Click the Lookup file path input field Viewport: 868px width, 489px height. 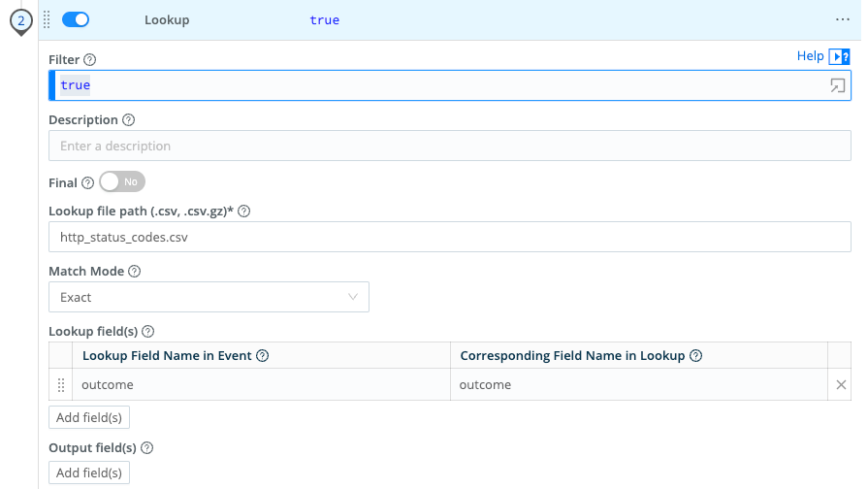[x=449, y=237]
